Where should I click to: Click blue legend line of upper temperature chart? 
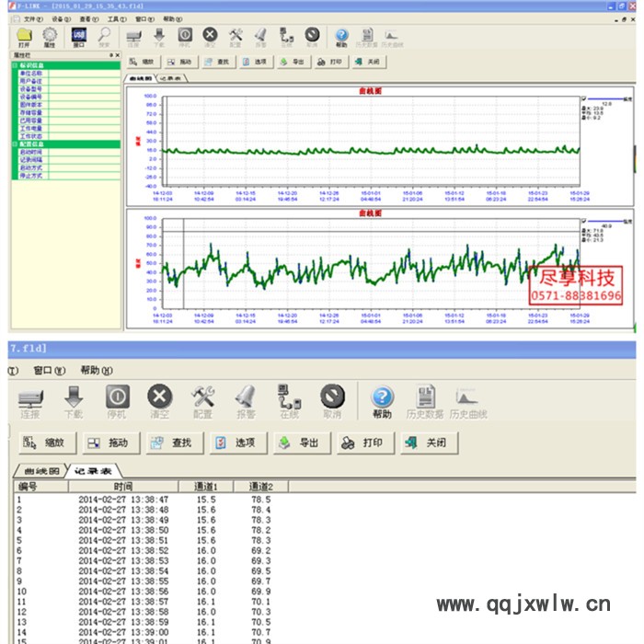pos(605,99)
